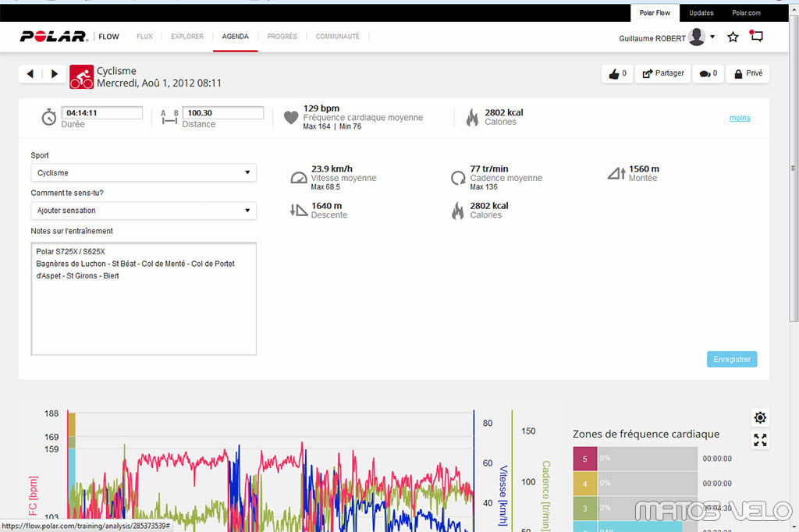The image size is (799, 532).
Task: Click inside the training notes text area
Action: coord(144,299)
